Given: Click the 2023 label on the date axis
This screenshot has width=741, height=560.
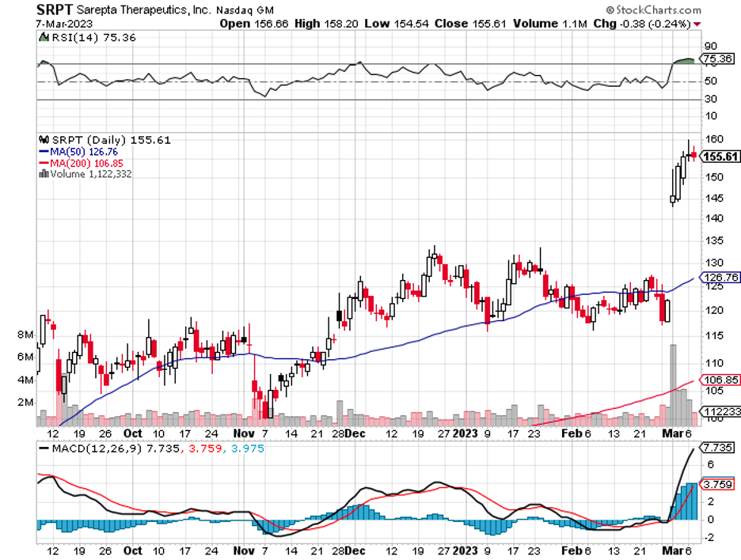Looking at the screenshot, I should click(465, 433).
